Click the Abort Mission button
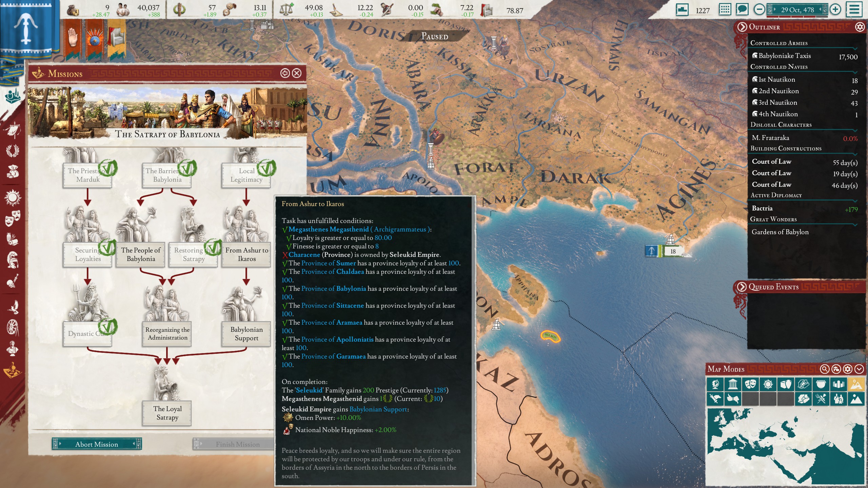Viewport: 868px width, 488px height. (x=97, y=444)
